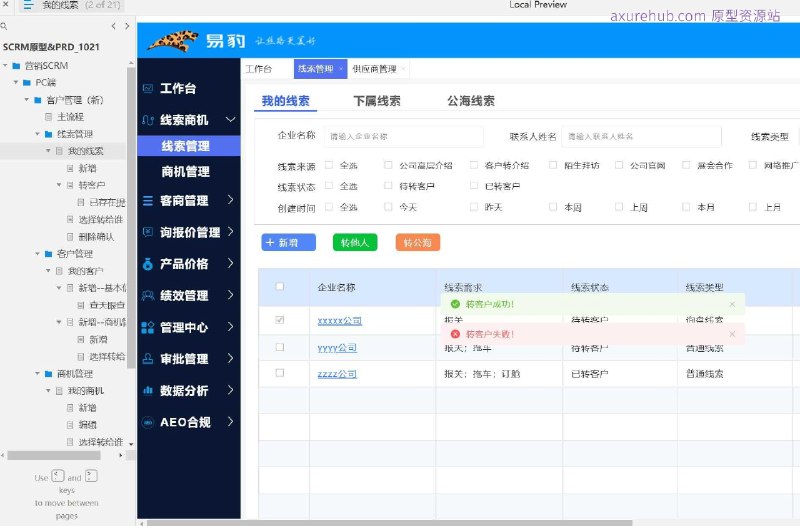Expand the 管理中心 menu chevron
Screen dimensions: 800x526
point(231,327)
